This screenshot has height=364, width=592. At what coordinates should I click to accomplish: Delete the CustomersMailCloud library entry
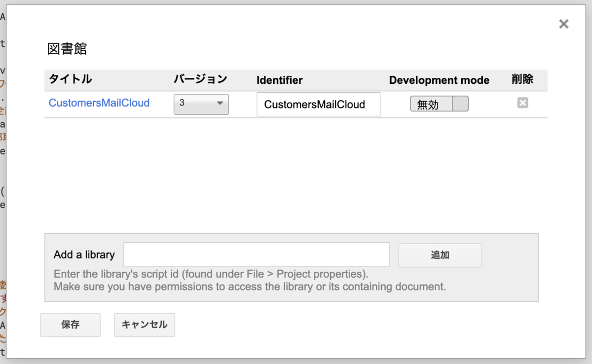(522, 104)
